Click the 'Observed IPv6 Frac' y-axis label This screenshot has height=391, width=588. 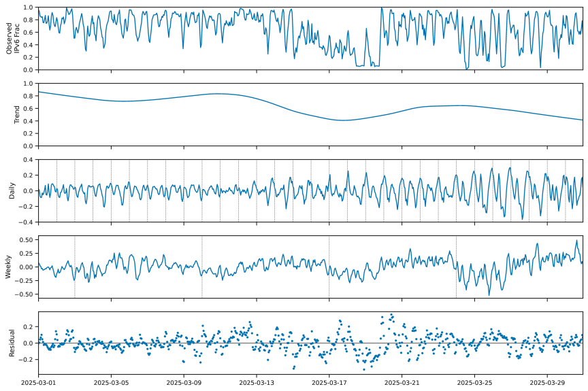12,38
